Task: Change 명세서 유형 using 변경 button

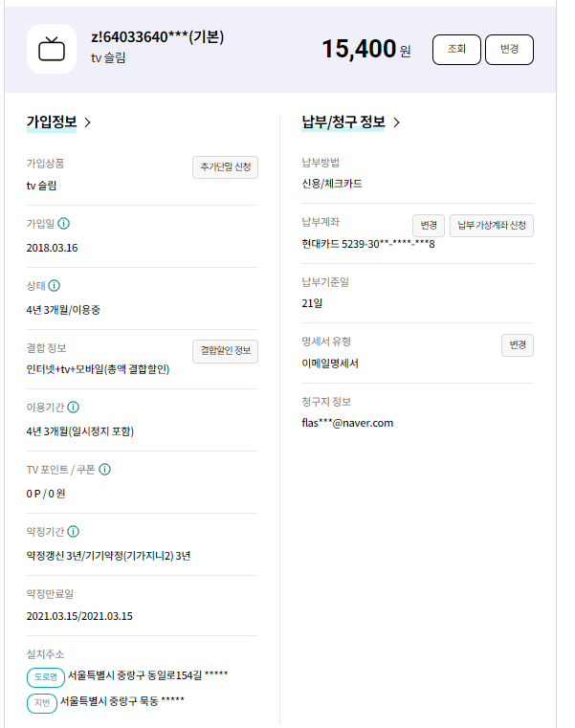Action: pos(518,345)
